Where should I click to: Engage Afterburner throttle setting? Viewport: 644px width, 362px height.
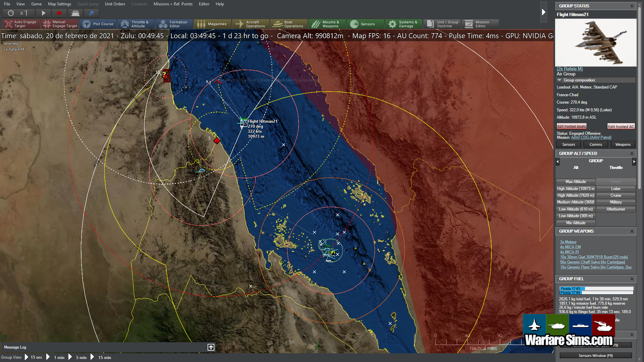(615, 209)
